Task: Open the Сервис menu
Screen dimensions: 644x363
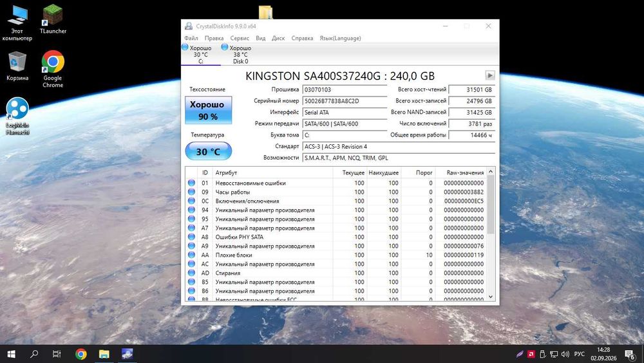Action: coord(240,38)
